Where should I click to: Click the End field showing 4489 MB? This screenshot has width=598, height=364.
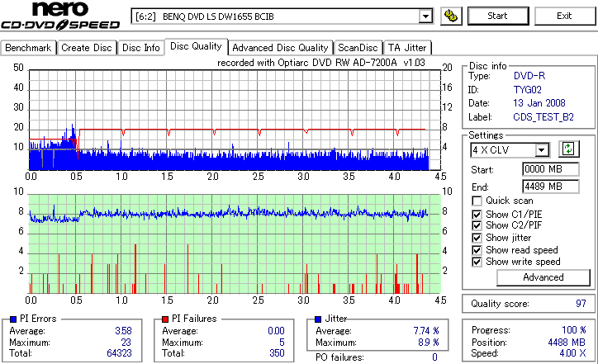[550, 187]
